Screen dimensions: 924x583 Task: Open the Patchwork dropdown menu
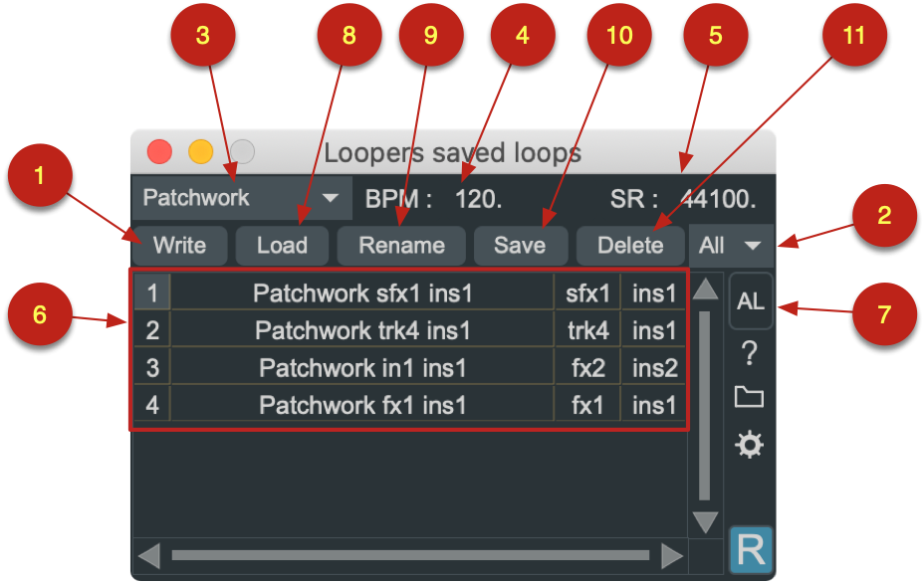(x=241, y=198)
